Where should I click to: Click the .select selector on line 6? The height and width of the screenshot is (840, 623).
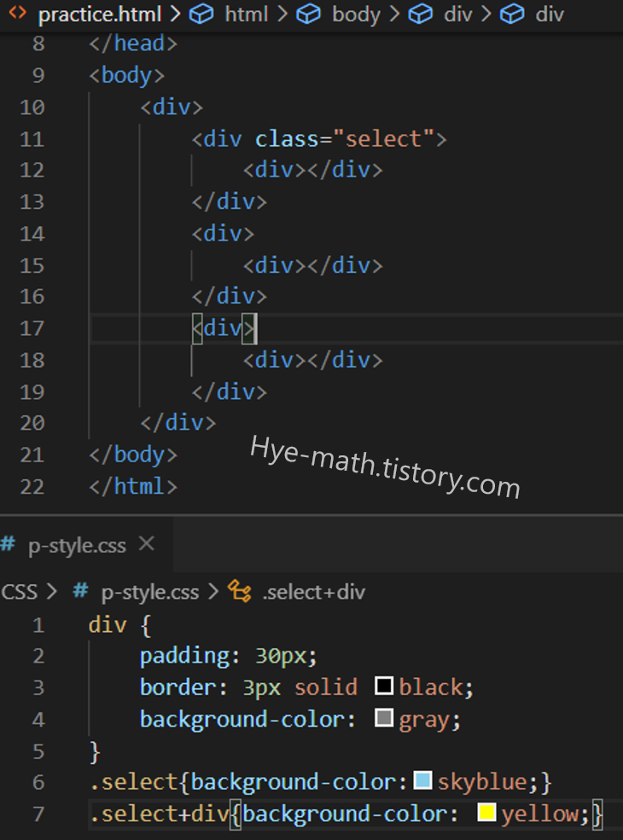pos(133,782)
